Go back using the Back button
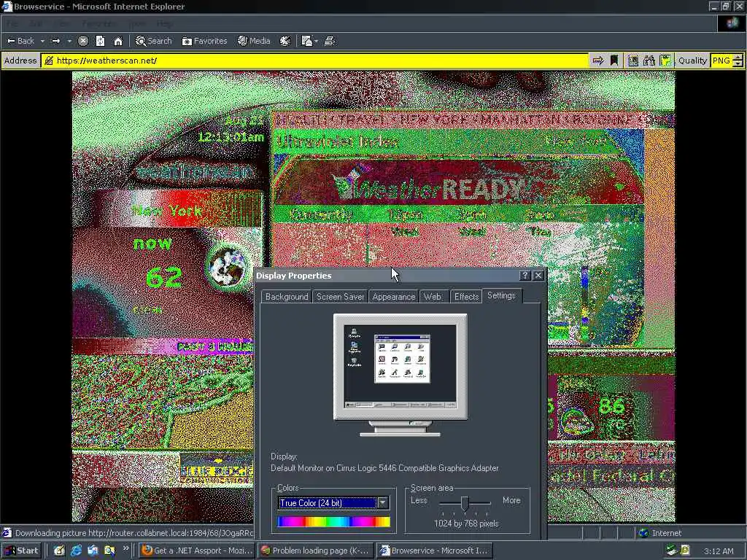The image size is (747, 560). point(20,41)
